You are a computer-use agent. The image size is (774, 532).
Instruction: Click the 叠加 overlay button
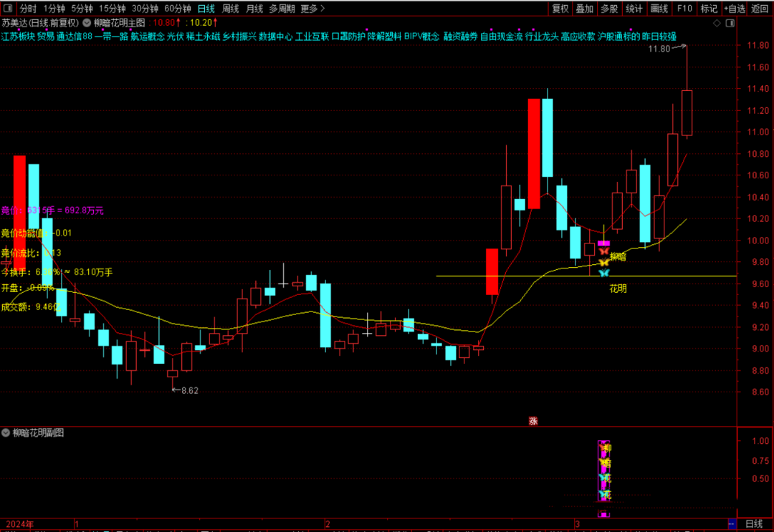click(585, 9)
